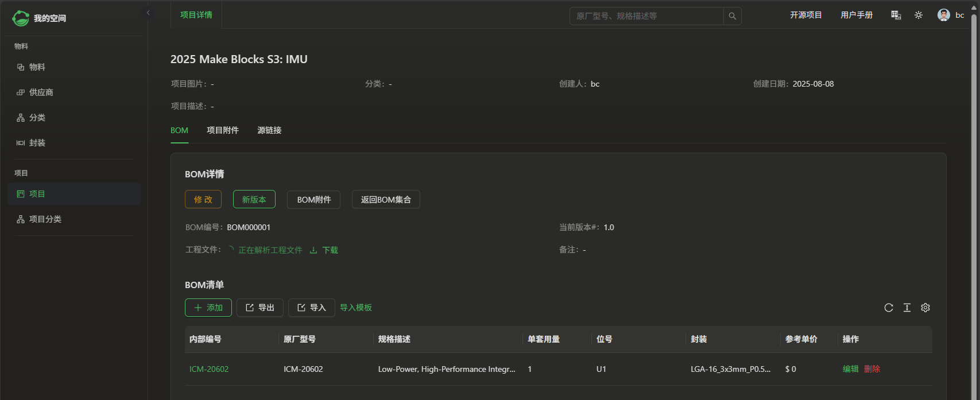Delete the ICM-20602 row via 删除
Screen dimensions: 980x400
[x=871, y=369]
